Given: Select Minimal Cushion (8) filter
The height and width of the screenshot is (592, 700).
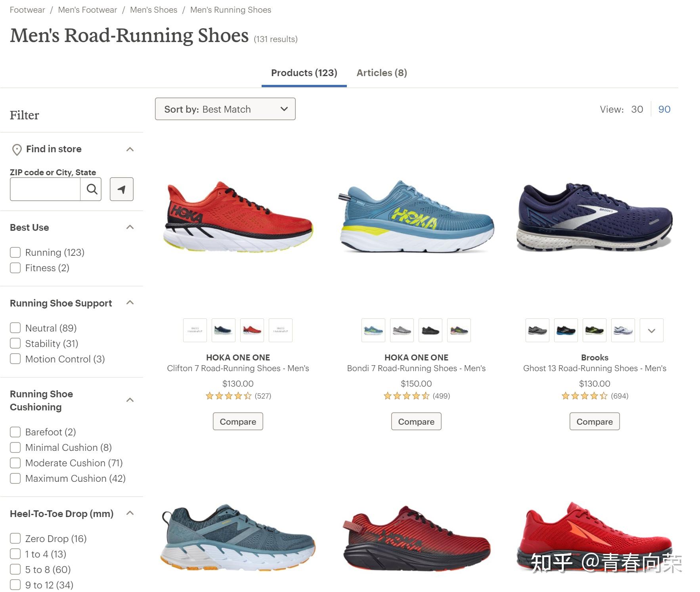Looking at the screenshot, I should pyautogui.click(x=15, y=447).
